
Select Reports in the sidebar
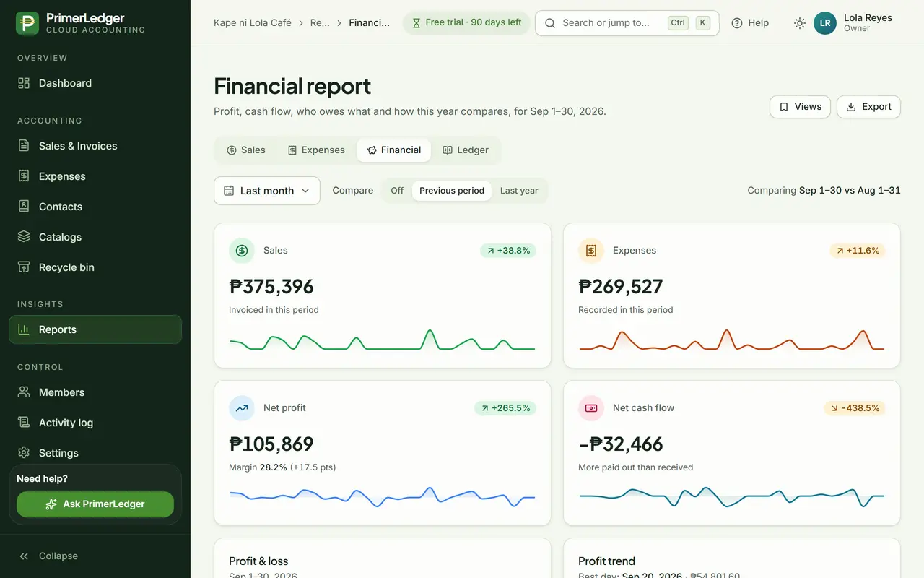(95, 329)
